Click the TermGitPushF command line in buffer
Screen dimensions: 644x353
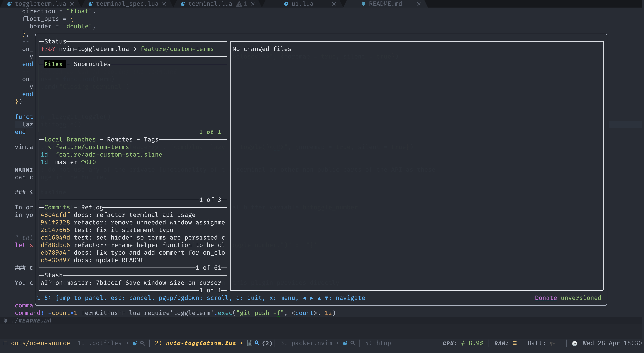coord(175,313)
